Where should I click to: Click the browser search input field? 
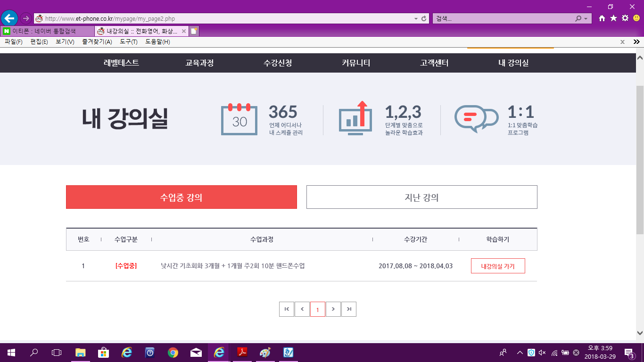[502, 19]
